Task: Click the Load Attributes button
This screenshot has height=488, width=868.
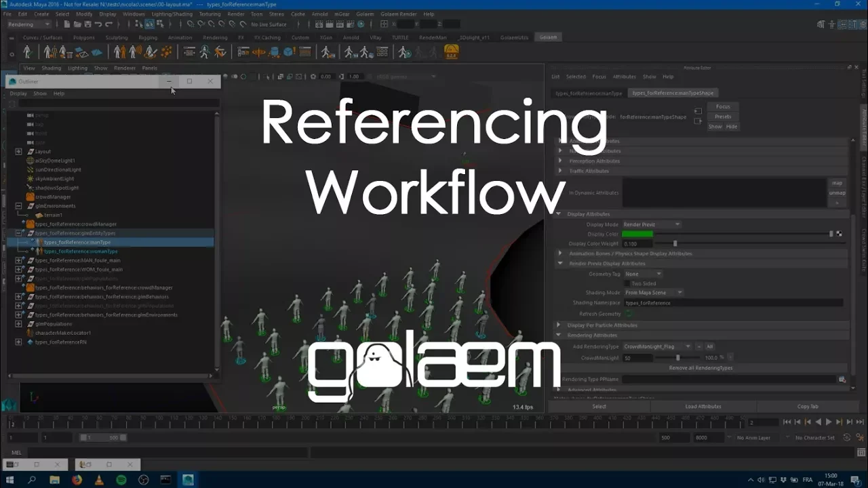Action: tap(703, 407)
